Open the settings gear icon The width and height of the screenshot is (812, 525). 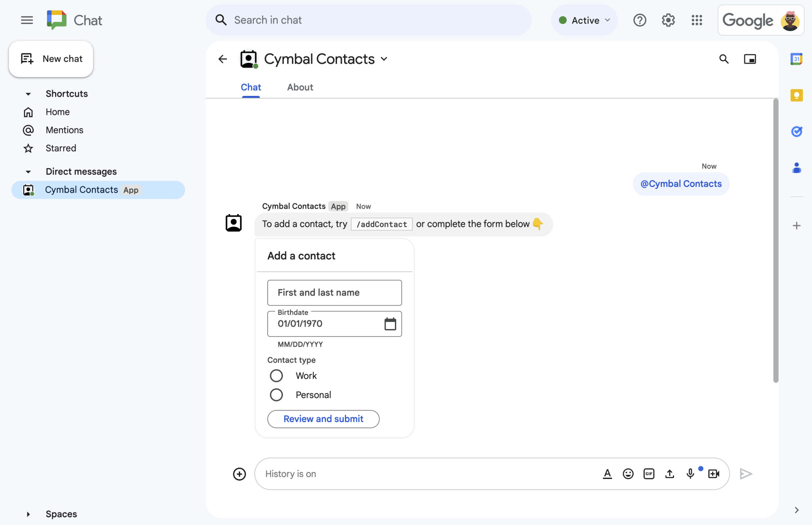668,19
